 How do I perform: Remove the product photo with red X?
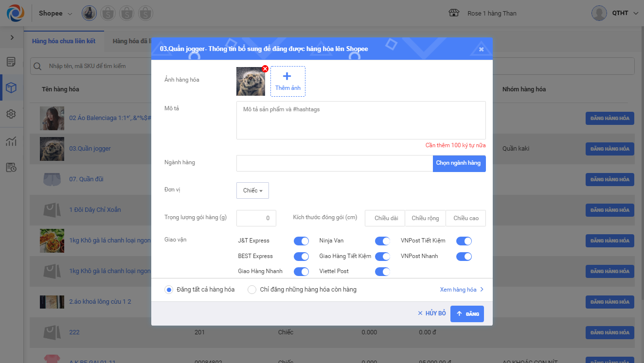265,69
